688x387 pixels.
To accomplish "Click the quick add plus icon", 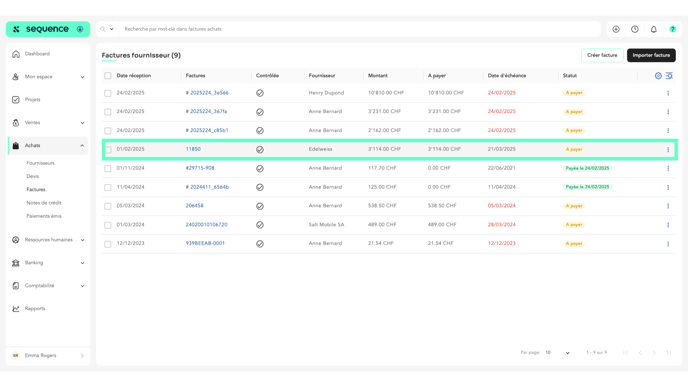I will (616, 29).
